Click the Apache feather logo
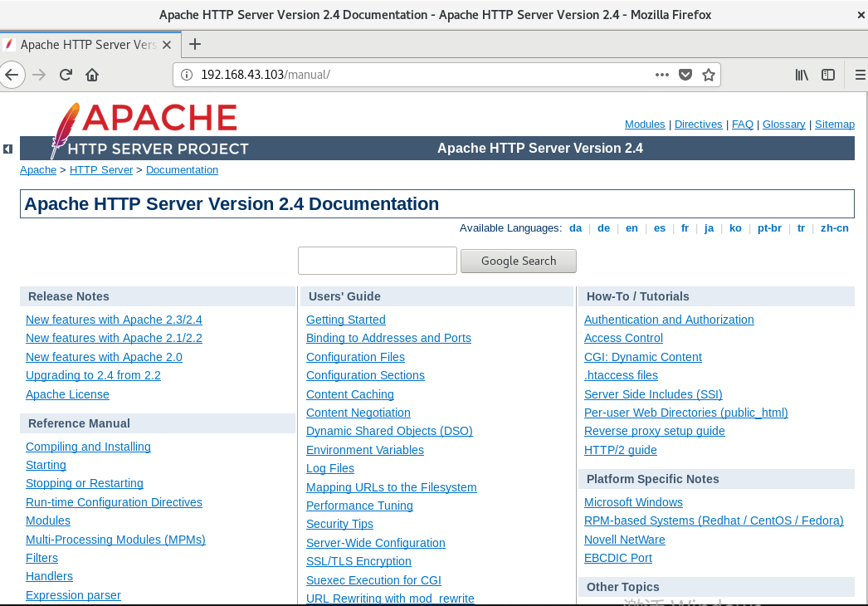Viewport: 868px width, 606px height. coord(66,130)
